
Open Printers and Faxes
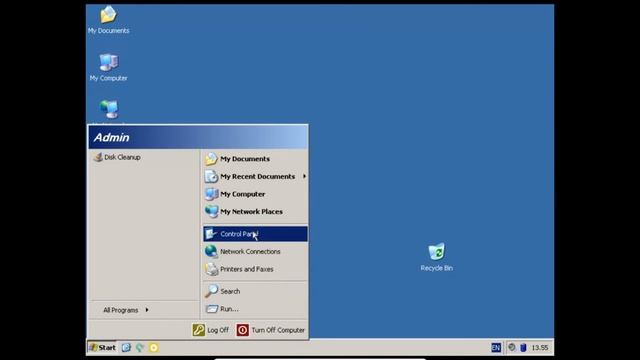[x=255, y=269]
